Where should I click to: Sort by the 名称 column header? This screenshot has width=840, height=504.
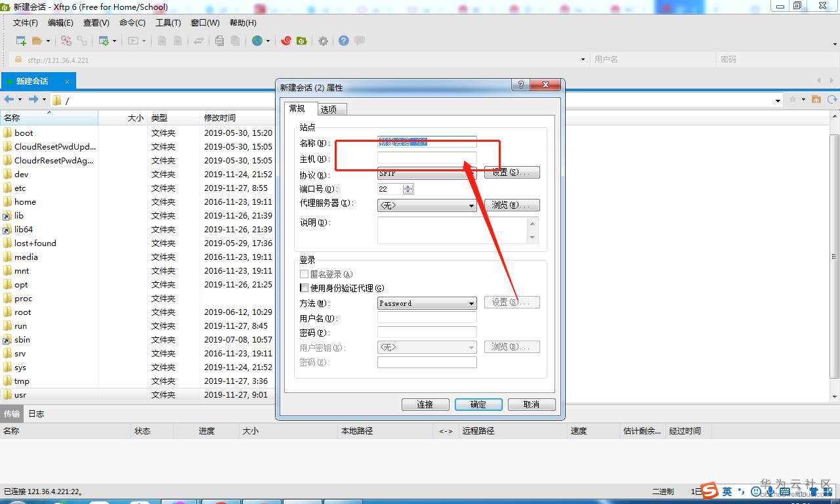(x=49, y=118)
